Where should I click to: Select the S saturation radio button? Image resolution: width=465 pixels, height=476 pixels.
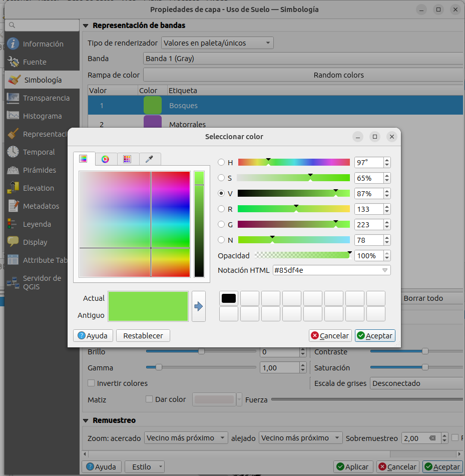coord(221,178)
